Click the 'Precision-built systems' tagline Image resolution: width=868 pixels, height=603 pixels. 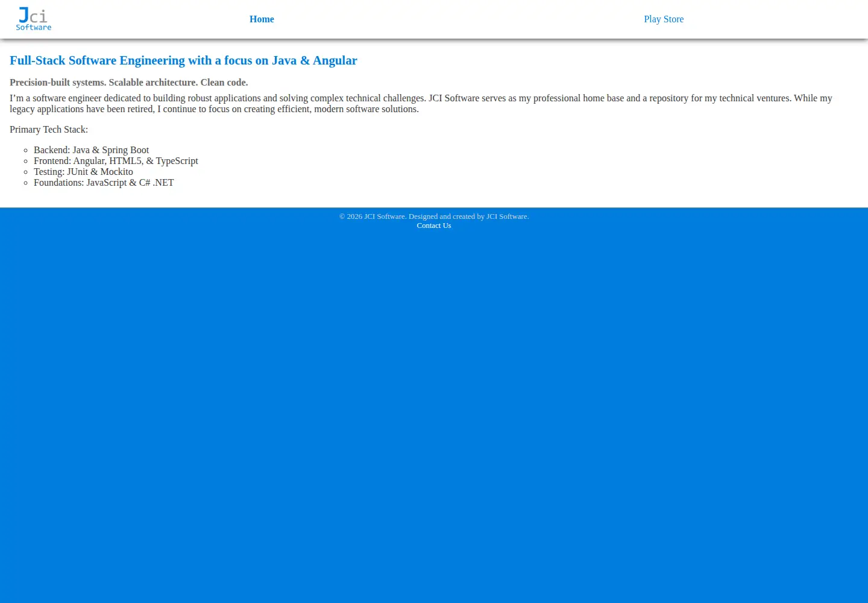click(x=129, y=83)
